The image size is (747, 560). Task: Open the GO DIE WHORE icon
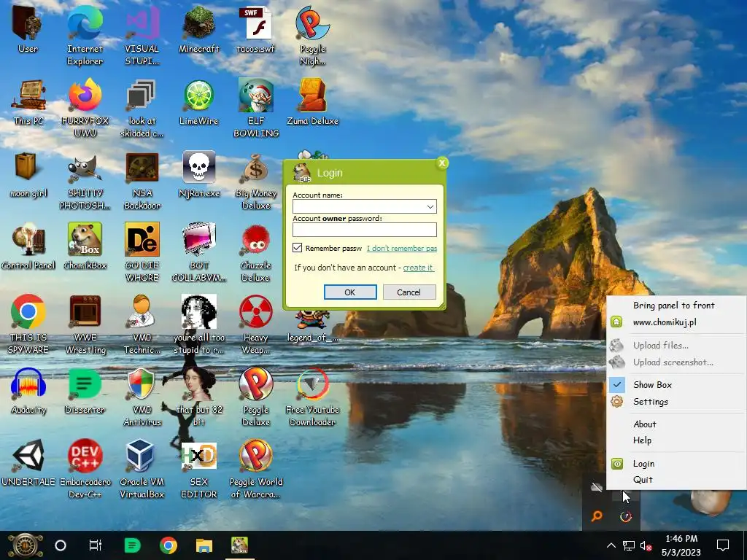point(142,239)
